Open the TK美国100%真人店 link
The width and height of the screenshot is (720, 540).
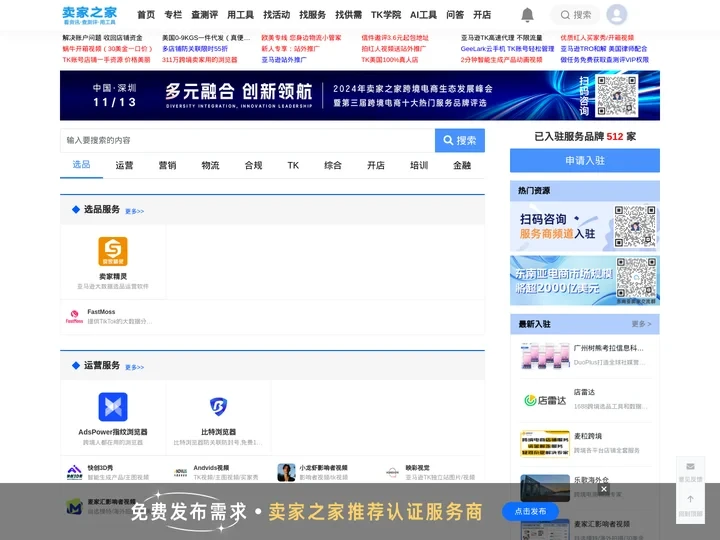point(389,60)
